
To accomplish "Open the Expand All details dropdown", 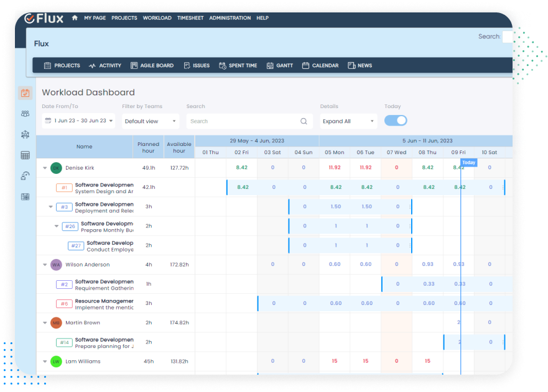I will [348, 121].
